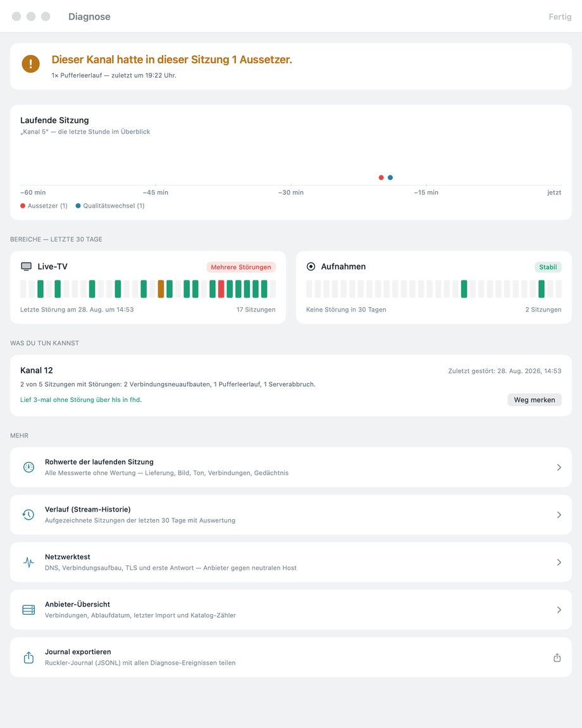Click the Laufende Sitzung heading

(55, 120)
